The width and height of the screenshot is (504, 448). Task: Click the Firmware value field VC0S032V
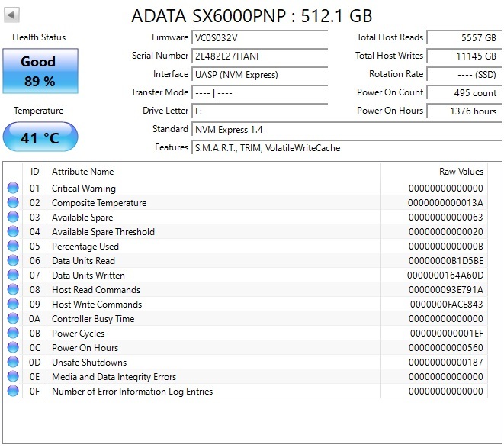(x=260, y=38)
